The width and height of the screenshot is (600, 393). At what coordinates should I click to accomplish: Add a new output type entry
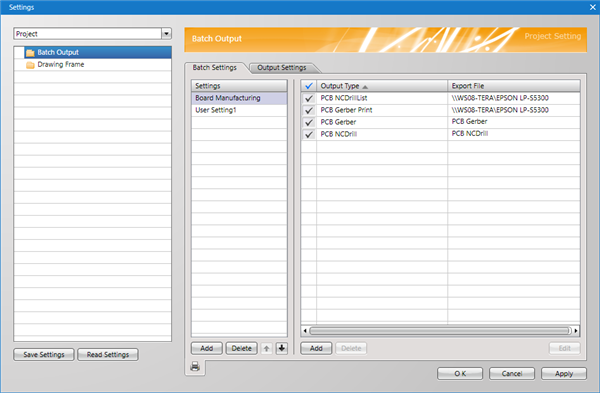click(x=316, y=348)
